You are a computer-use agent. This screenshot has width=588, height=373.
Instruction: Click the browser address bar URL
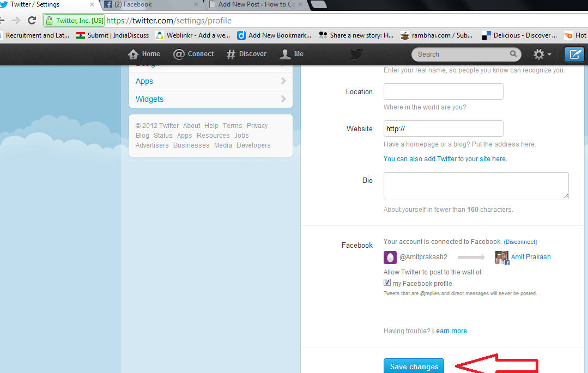(x=169, y=21)
